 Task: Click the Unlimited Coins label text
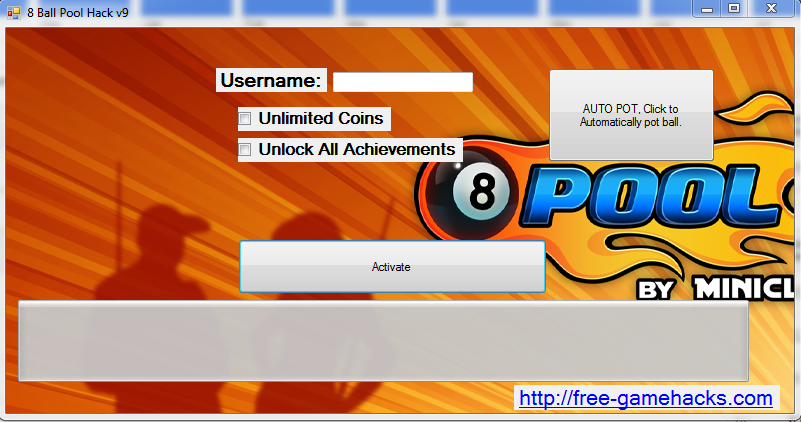[x=321, y=118]
